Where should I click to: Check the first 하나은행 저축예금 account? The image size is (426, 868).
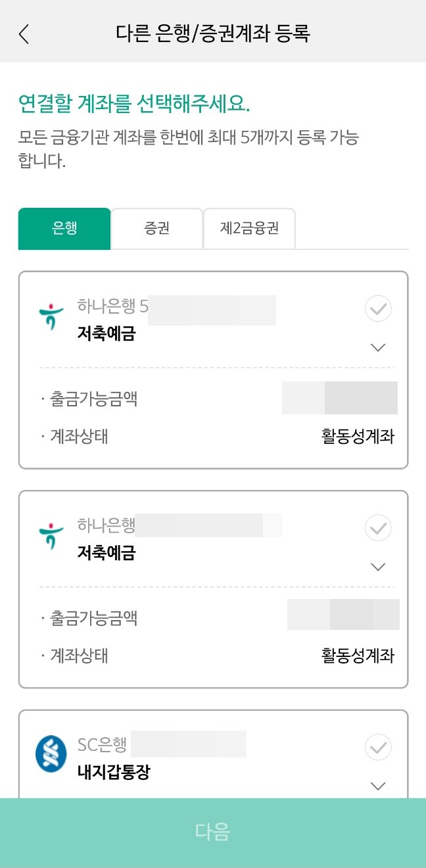point(378,308)
